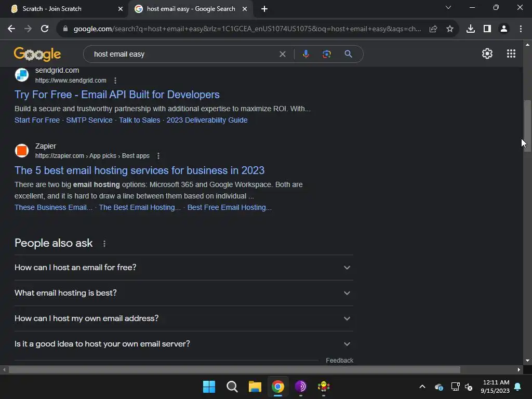This screenshot has height=399, width=532.
Task: Open the Tor Browser taskbar icon
Action: (x=301, y=387)
